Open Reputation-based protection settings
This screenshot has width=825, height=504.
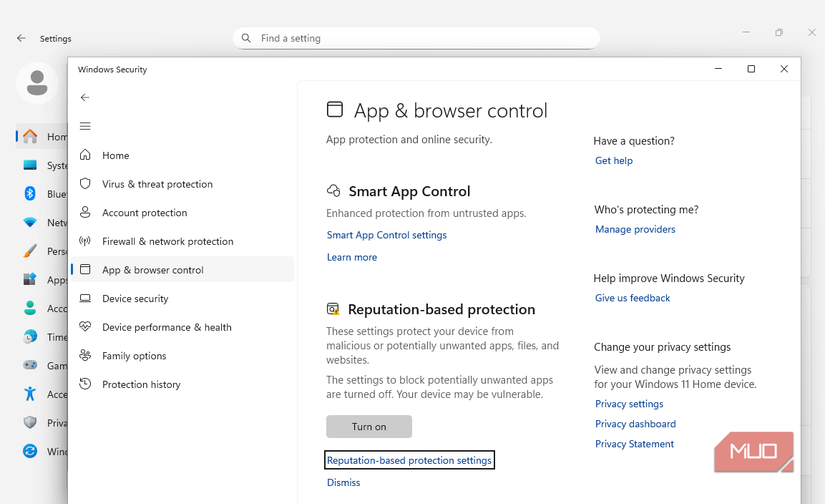(409, 460)
